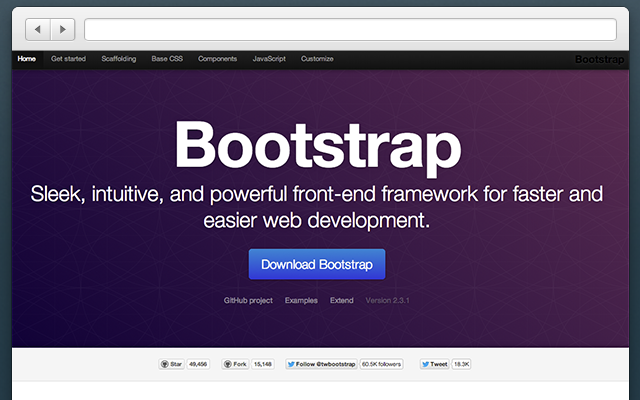The height and width of the screenshot is (400, 640).
Task: Open the 60.5K followers count
Action: [x=381, y=364]
